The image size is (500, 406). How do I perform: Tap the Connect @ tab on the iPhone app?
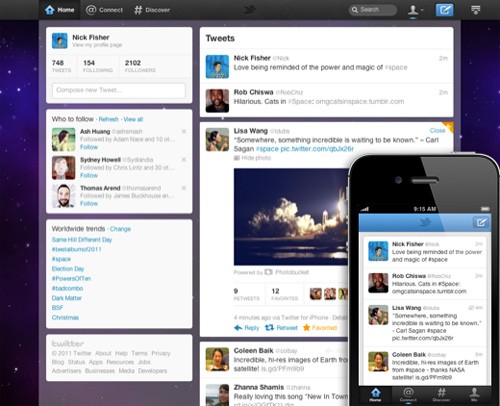coord(408,395)
